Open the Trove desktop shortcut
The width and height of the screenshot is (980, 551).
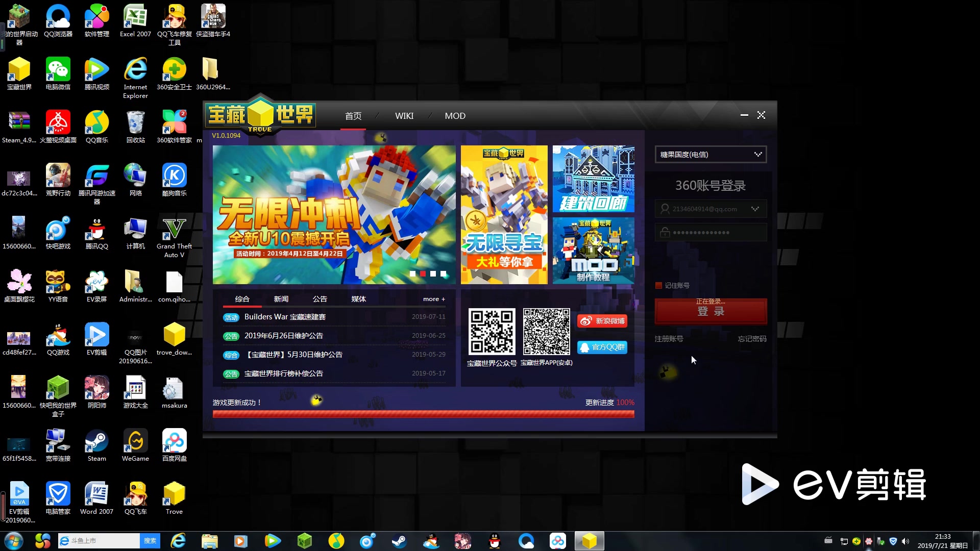pyautogui.click(x=174, y=498)
